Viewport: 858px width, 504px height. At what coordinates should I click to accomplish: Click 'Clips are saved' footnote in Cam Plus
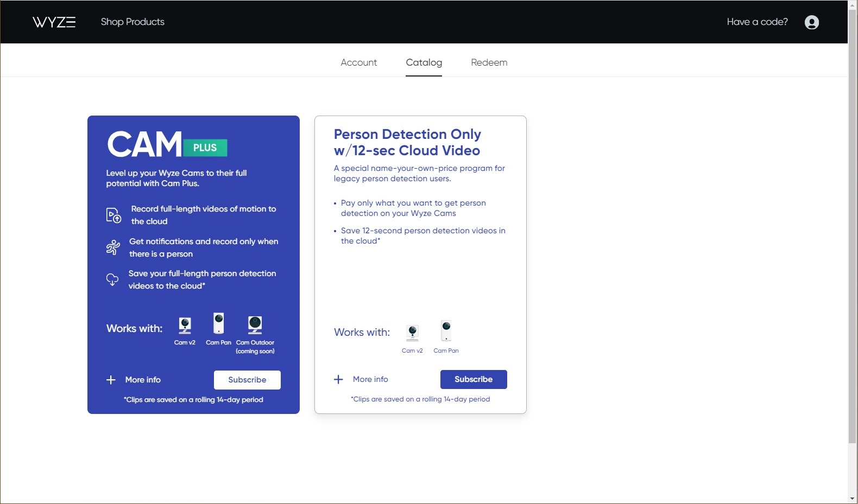click(x=193, y=400)
